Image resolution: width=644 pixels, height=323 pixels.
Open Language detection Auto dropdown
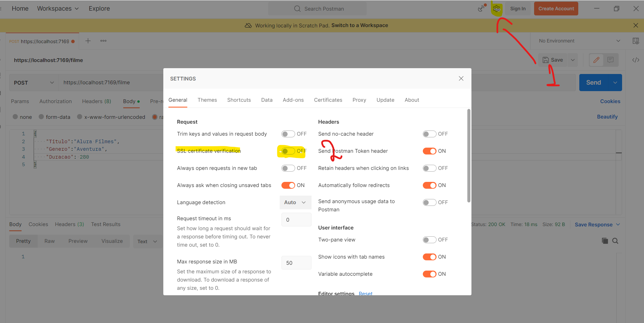(295, 202)
